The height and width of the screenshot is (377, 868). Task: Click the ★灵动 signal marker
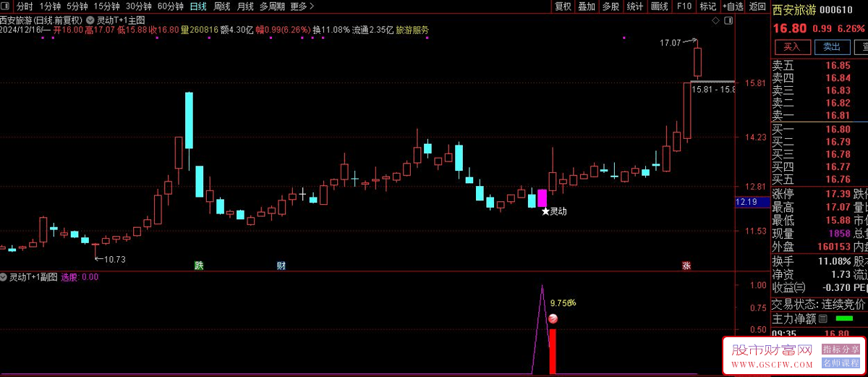tap(554, 212)
